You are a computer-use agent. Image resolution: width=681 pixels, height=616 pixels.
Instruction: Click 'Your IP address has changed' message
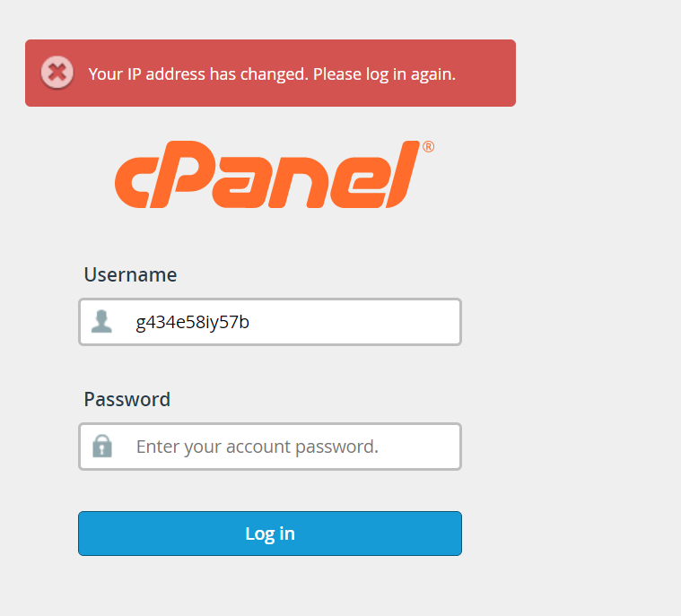coord(197,74)
